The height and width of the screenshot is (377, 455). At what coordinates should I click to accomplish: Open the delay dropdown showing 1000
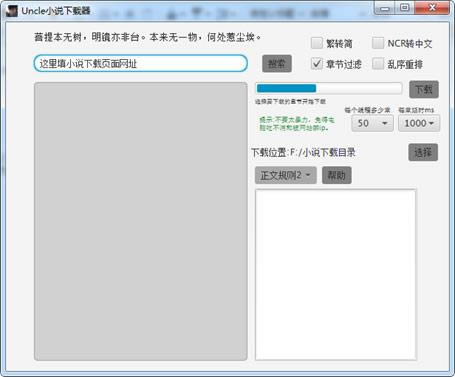[419, 123]
